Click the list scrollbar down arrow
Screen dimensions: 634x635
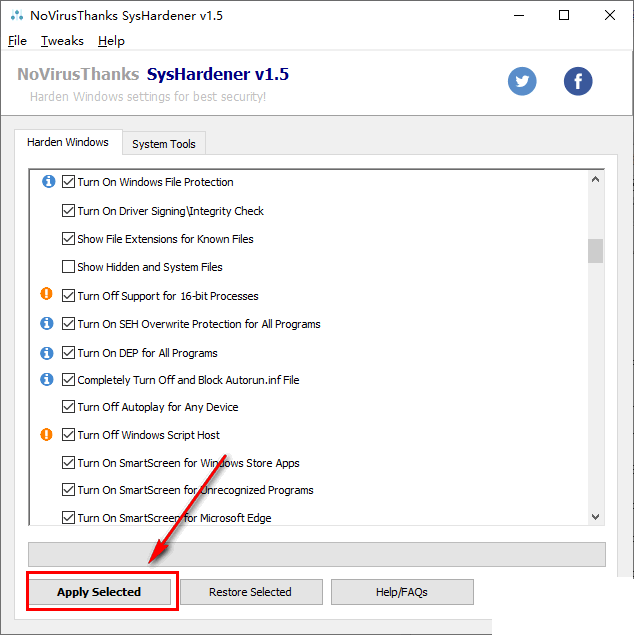tap(595, 517)
